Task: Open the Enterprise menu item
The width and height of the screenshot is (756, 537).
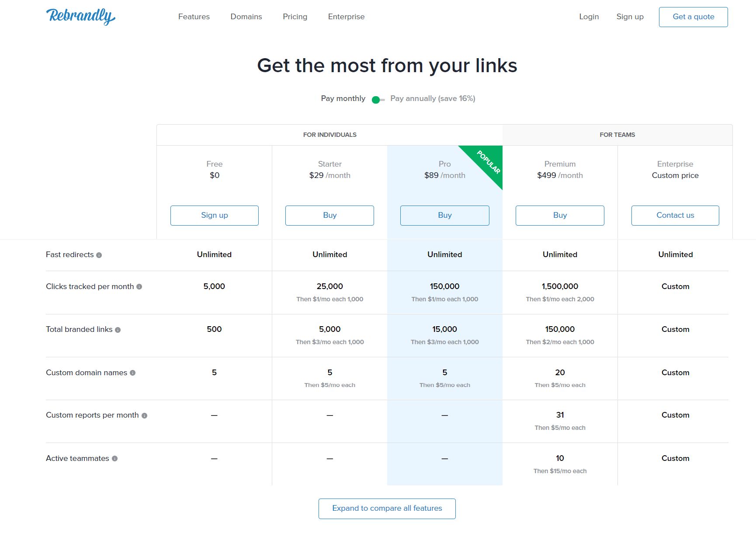Action: point(346,17)
